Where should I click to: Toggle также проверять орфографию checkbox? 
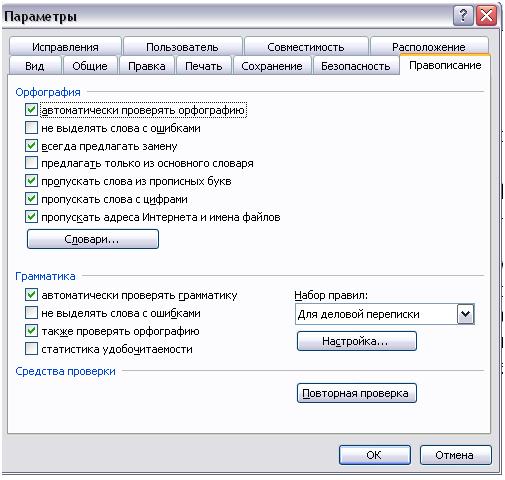31,331
